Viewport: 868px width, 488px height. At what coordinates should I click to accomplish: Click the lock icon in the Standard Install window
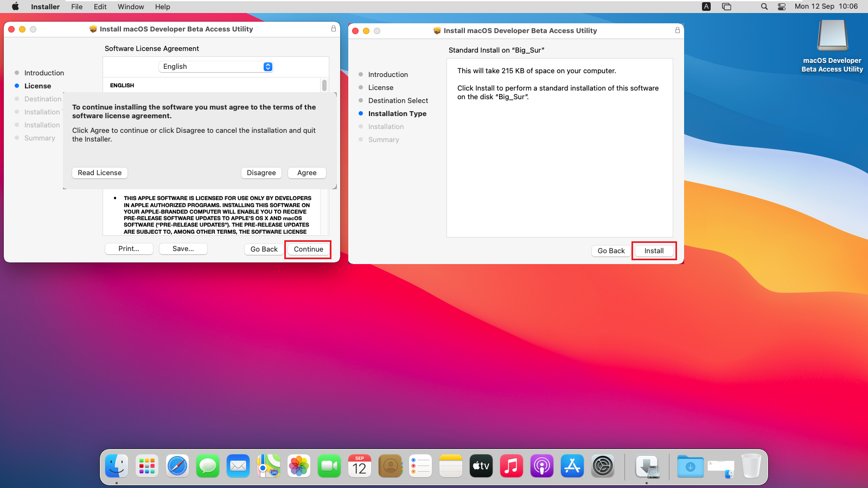pyautogui.click(x=678, y=30)
